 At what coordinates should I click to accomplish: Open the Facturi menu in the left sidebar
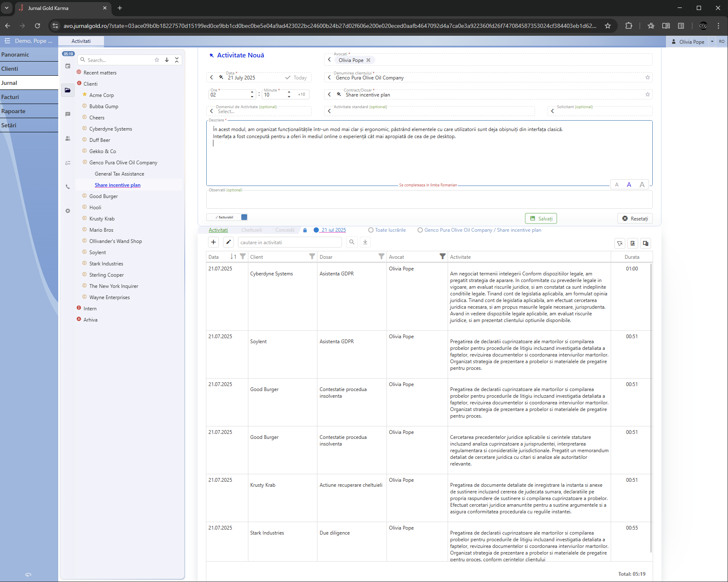(10, 97)
